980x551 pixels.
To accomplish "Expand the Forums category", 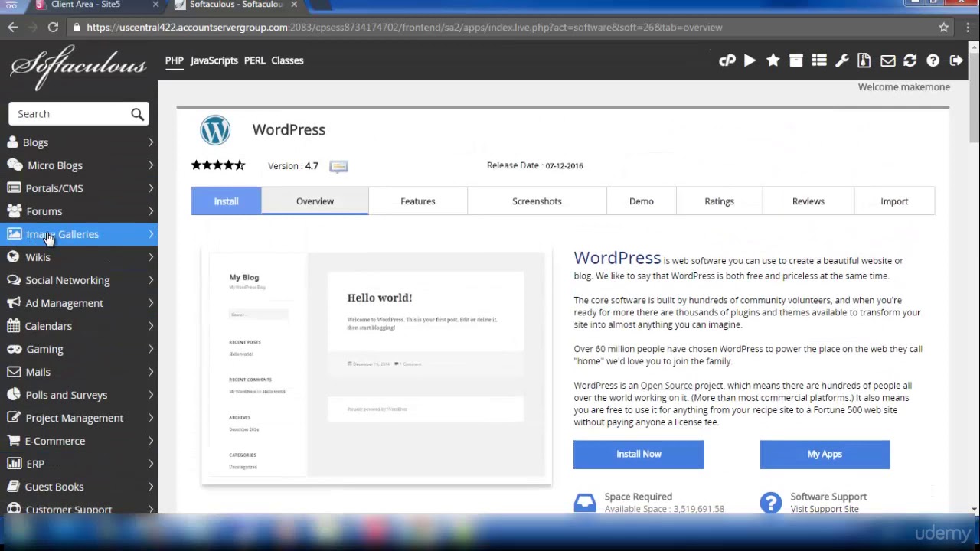I will [79, 211].
